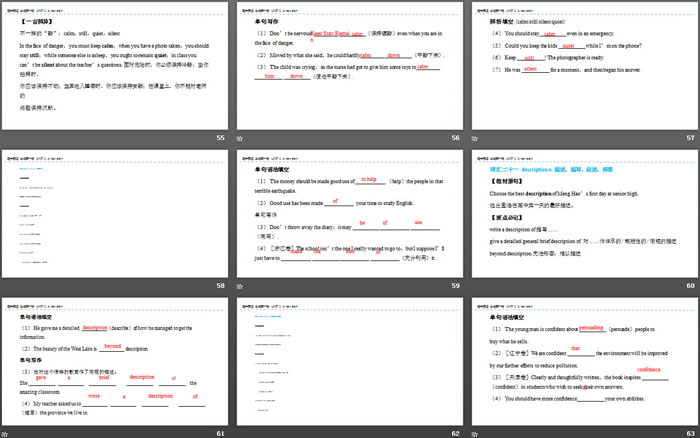This screenshot has width=700, height=438.
Task: Select the slide 56 thumbnail
Action: pos(349,70)
